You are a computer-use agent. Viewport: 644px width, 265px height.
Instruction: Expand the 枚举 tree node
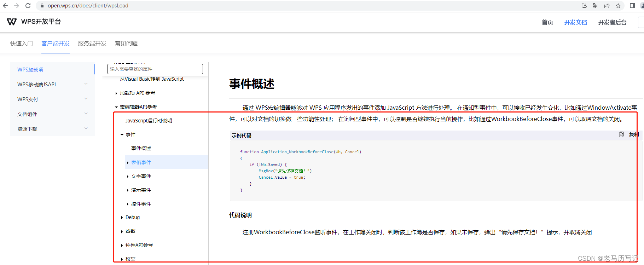(x=122, y=259)
